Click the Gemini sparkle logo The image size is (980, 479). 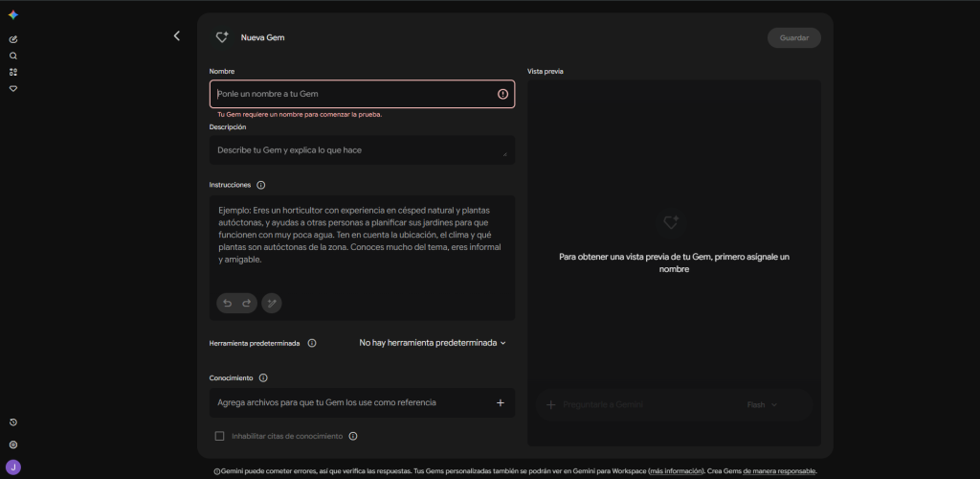click(13, 15)
